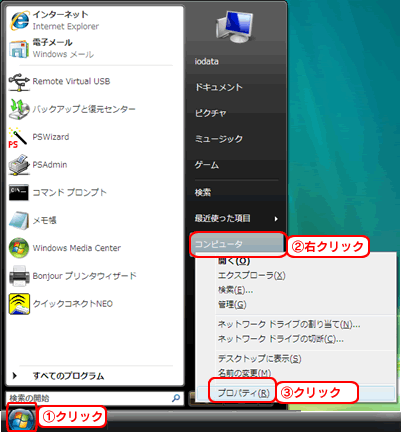This screenshot has height=432, width=401.
Task: Click Bonjour プリンタウィザード text
Action: coord(85,276)
